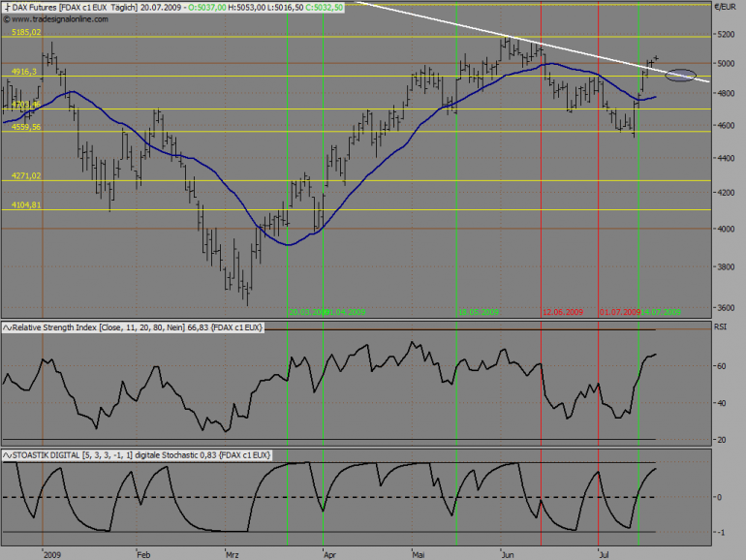Select the Relative Strength Index indicator title
The height and width of the screenshot is (560, 746).
point(138,327)
